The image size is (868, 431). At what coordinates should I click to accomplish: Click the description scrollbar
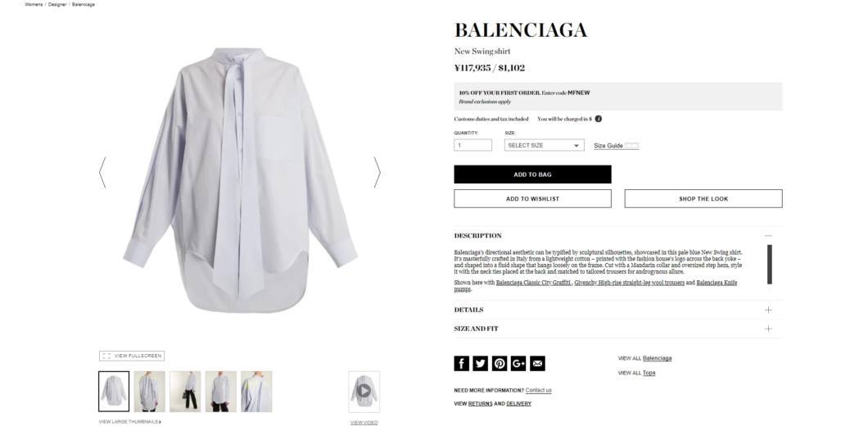coord(770,264)
